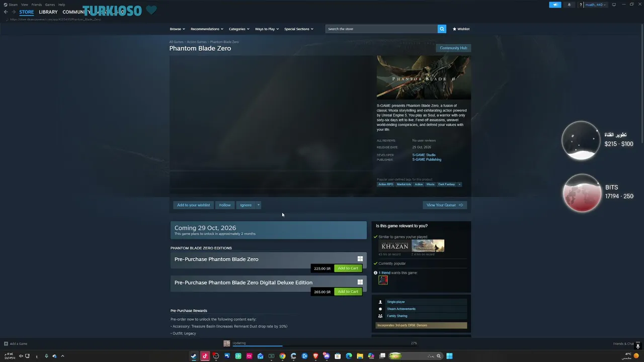644x362 pixels.
Task: Open the Khazan similar game thumbnail
Action: (395, 246)
